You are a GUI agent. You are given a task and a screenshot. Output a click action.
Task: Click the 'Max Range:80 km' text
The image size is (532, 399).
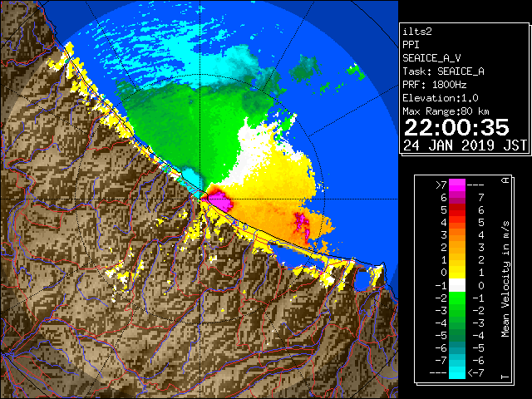[446, 111]
